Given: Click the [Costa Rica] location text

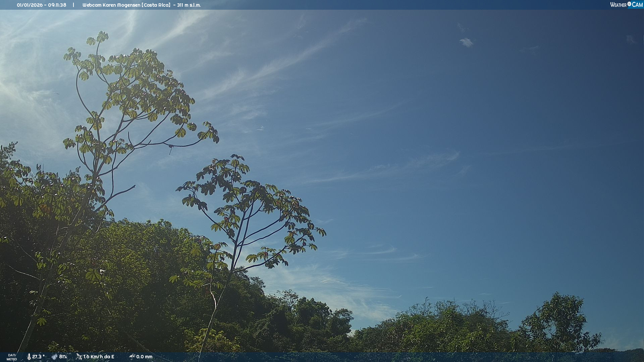Looking at the screenshot, I should [156, 5].
